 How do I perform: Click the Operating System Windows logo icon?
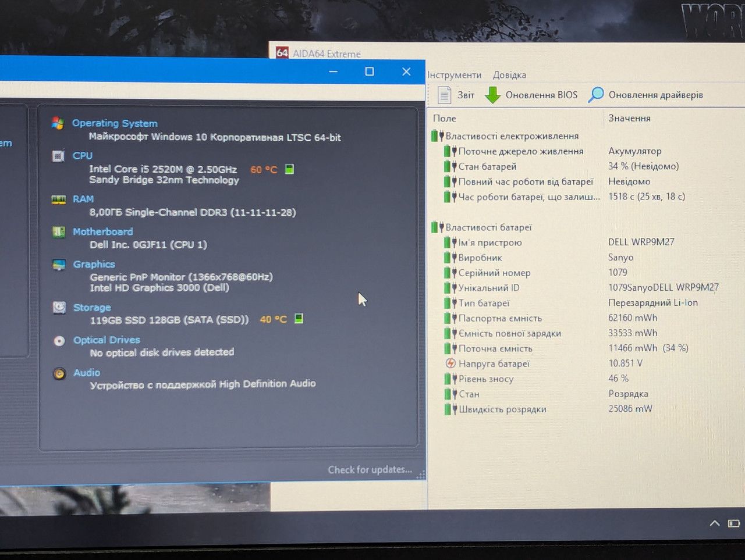58,123
